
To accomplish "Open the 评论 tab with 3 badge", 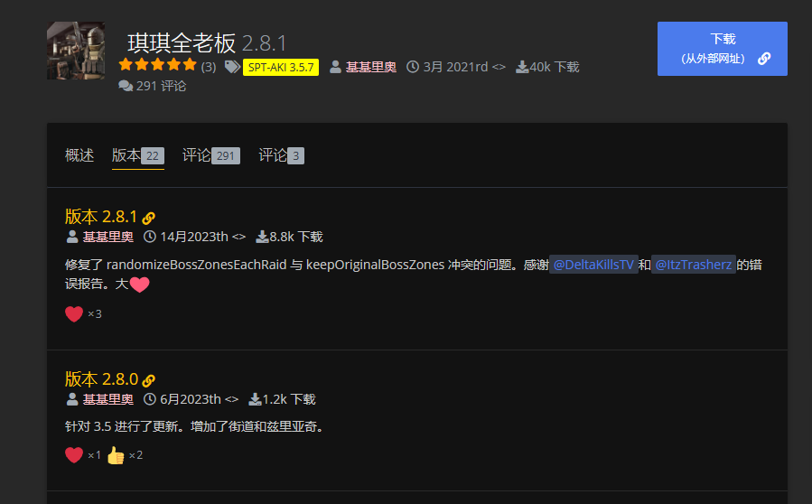I will coord(281,155).
